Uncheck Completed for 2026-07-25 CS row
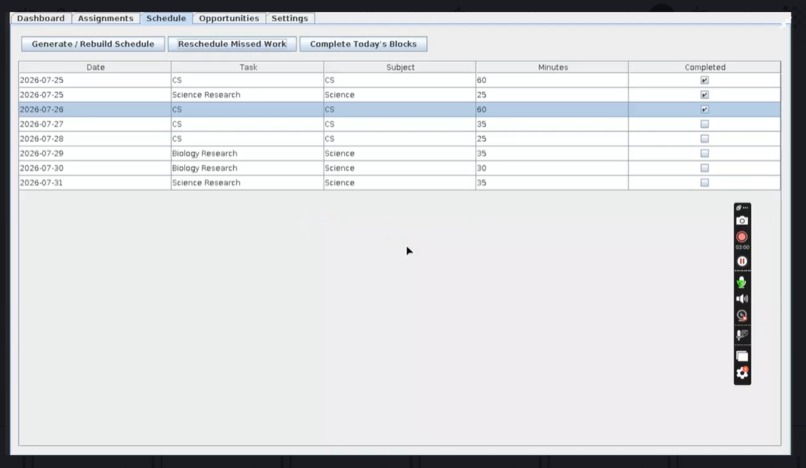 coord(704,80)
